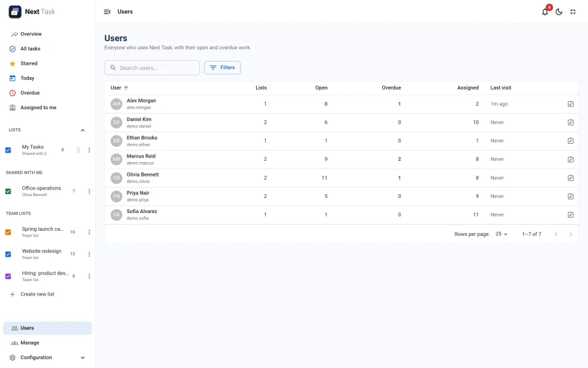
Task: Click the DK avatar for Daniel Kim
Action: coord(117,122)
